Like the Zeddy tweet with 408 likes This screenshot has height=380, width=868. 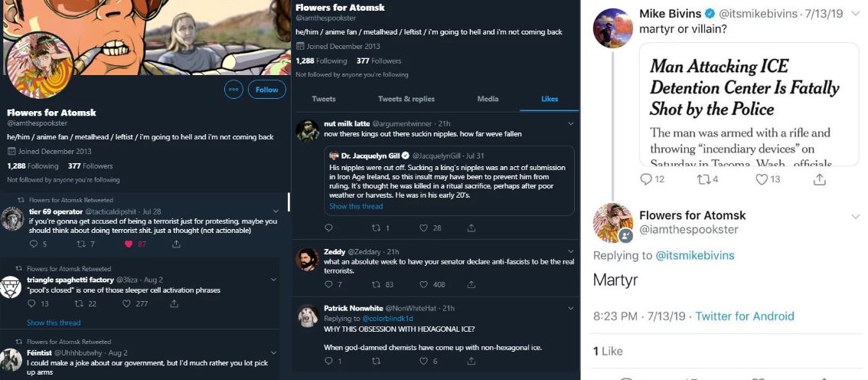(423, 284)
